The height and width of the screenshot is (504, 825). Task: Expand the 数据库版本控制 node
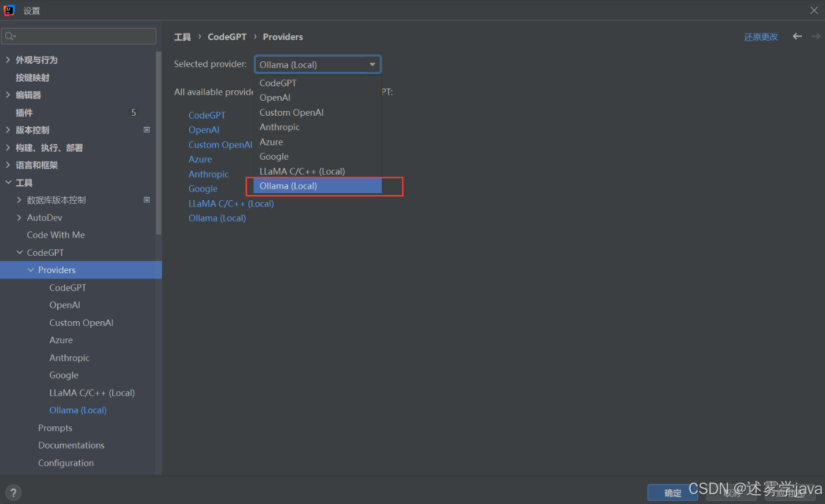[x=19, y=200]
